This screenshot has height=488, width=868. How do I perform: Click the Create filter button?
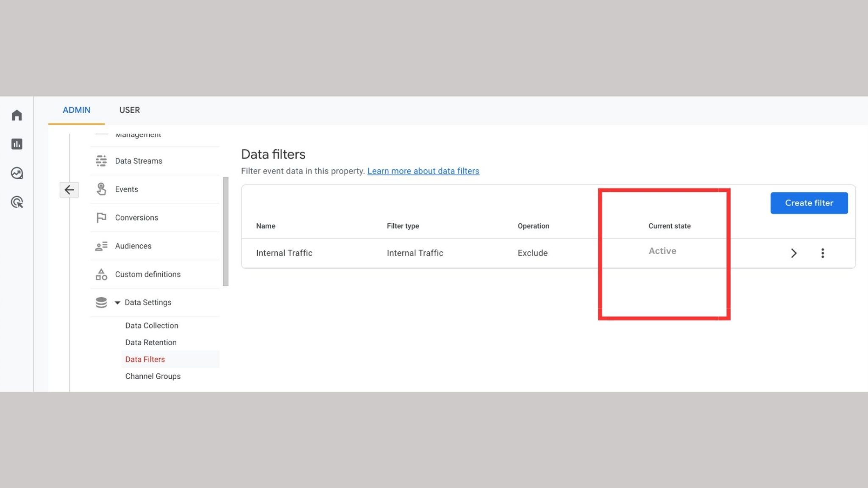pyautogui.click(x=809, y=203)
